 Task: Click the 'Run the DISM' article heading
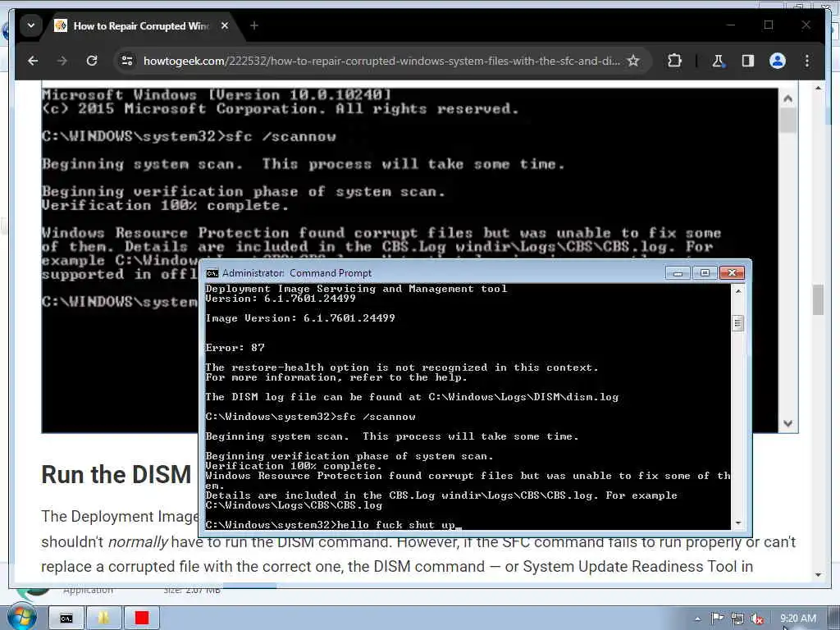point(116,475)
